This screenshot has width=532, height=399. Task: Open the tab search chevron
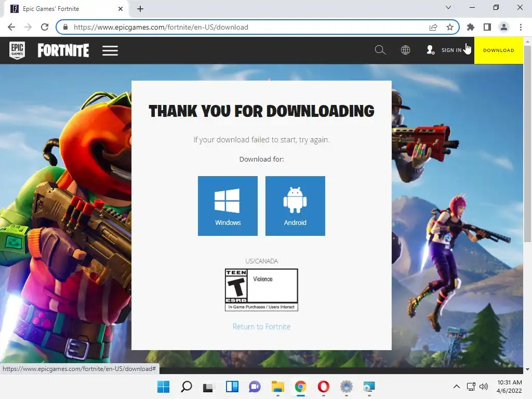pos(448,7)
